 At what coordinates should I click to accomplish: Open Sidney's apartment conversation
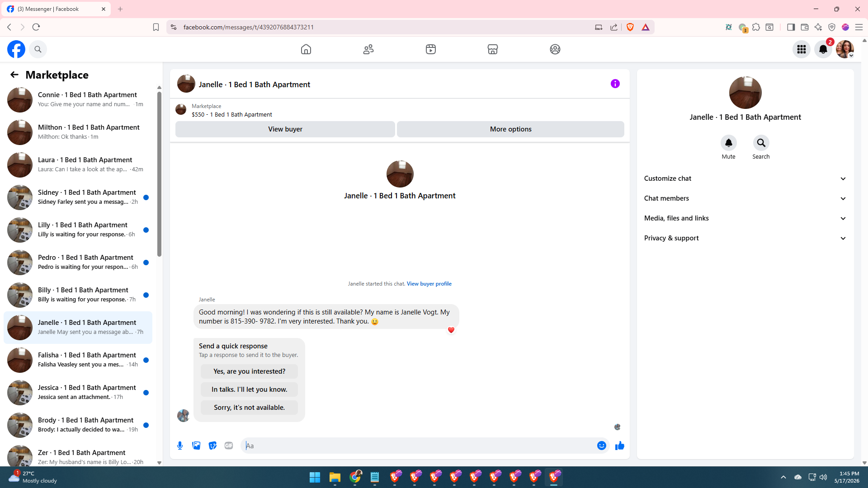click(78, 197)
